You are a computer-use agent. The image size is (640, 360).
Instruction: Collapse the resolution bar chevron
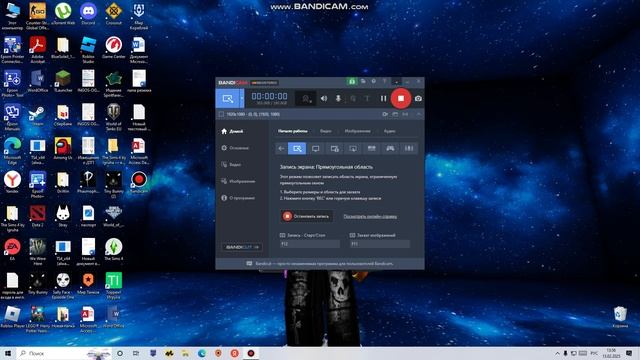(x=418, y=114)
